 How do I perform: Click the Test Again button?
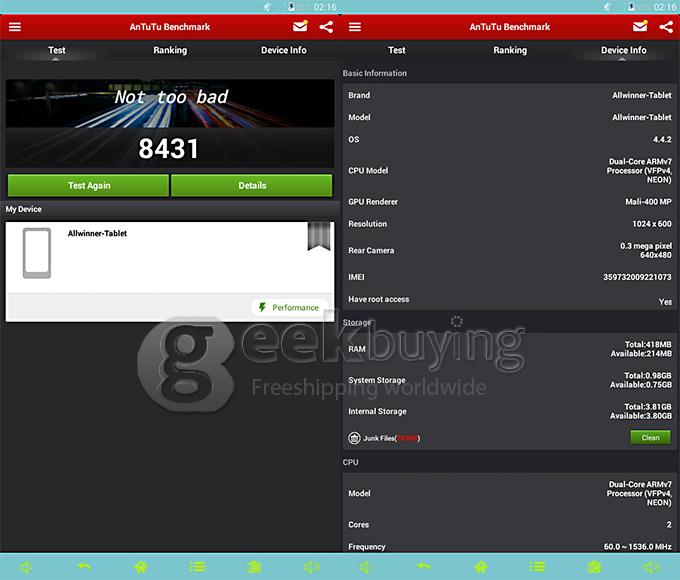(88, 186)
